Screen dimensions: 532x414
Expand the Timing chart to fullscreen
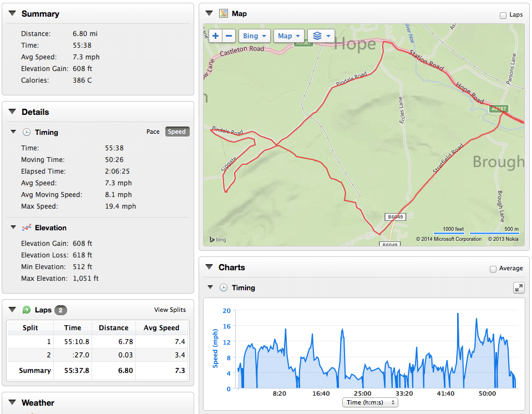(x=519, y=287)
